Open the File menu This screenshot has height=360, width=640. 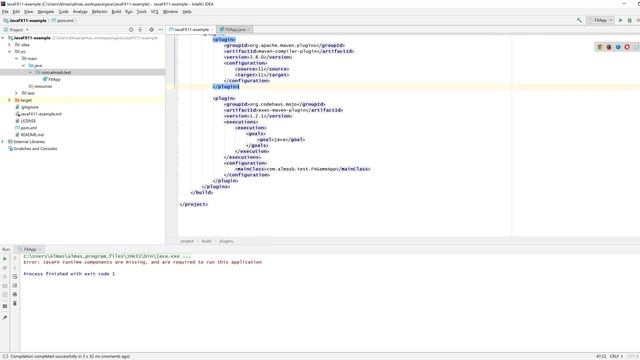[5, 12]
